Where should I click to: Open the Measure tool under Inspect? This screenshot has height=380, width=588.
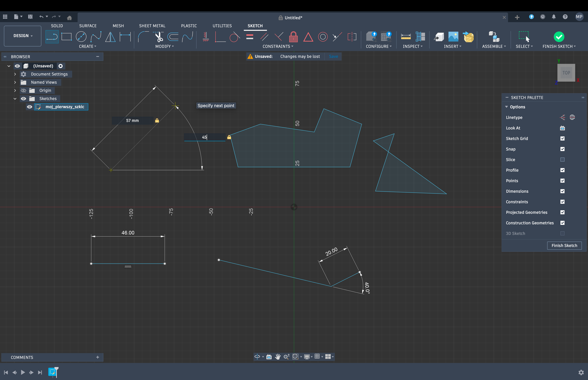pyautogui.click(x=406, y=37)
